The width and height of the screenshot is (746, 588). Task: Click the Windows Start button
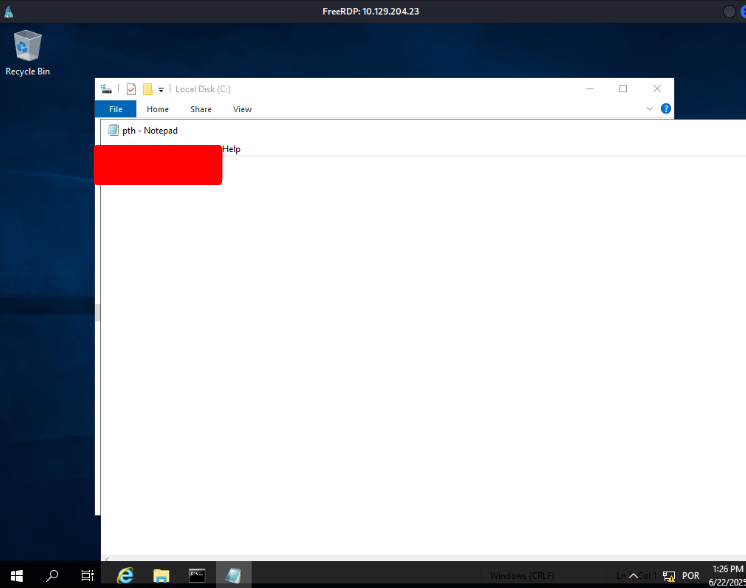pos(17,575)
